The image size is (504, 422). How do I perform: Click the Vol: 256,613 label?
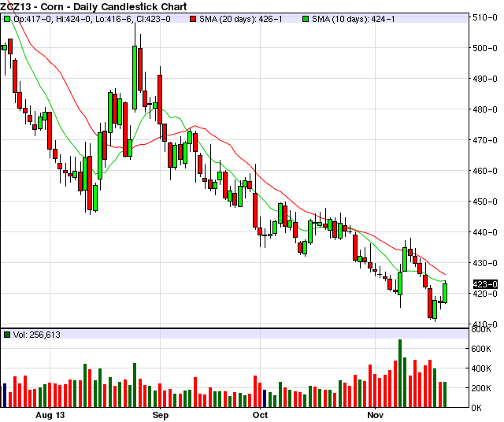pyautogui.click(x=37, y=335)
